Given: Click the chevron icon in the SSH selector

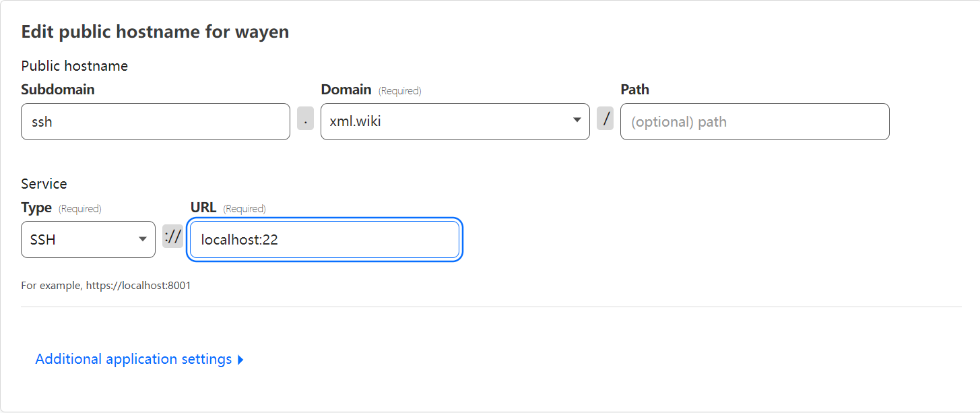Looking at the screenshot, I should pos(142,239).
